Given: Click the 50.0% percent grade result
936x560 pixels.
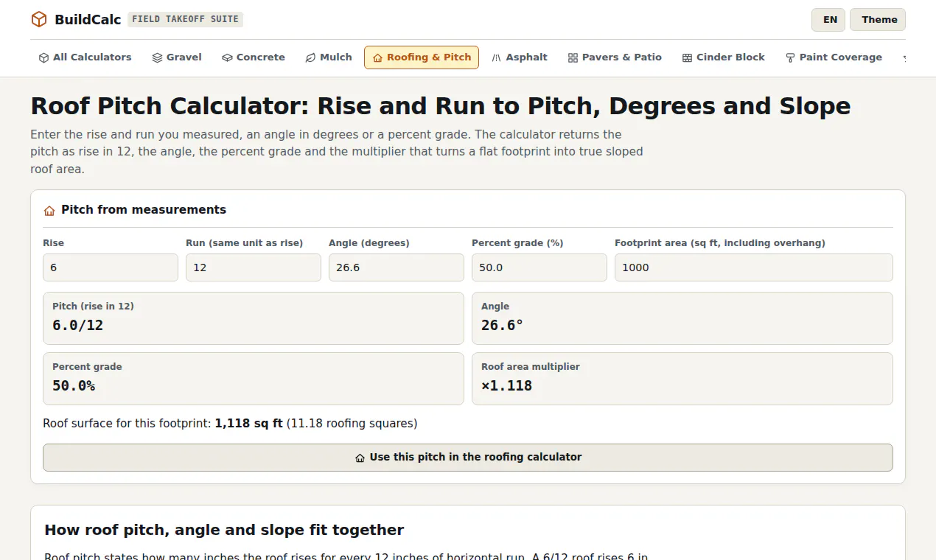Looking at the screenshot, I should [74, 386].
